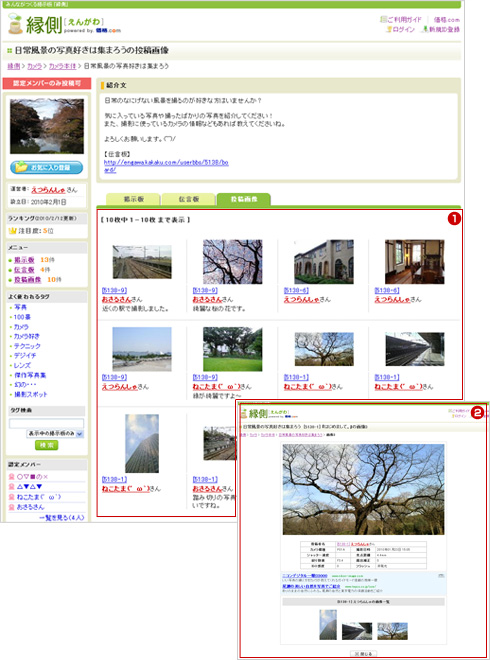
Task: Follow the 縁側 breadcrumb link
Action: (13, 66)
